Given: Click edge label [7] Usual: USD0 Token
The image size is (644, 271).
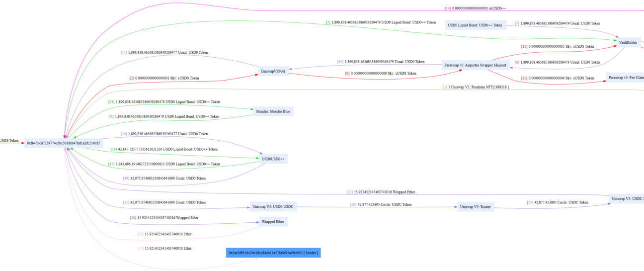Looking at the screenshot, I should click(x=557, y=23).
